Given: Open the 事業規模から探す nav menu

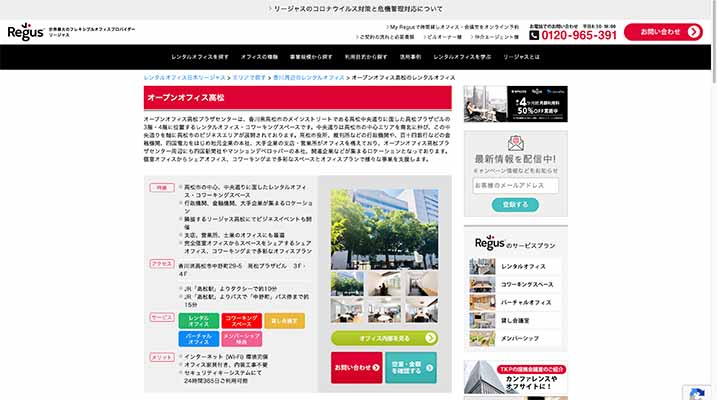Looking at the screenshot, I should [x=311, y=57].
